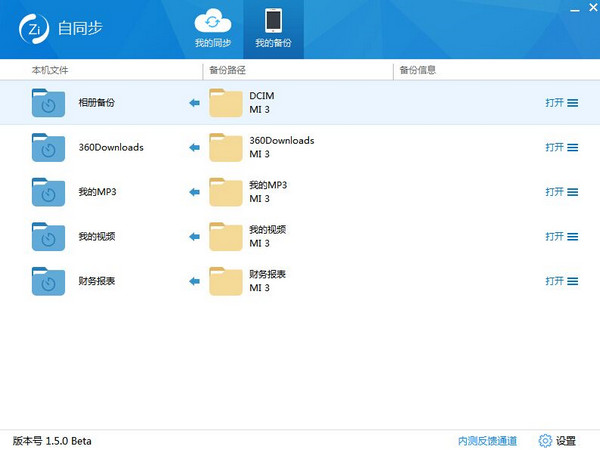Click 我的视频 backup path text

(267, 230)
